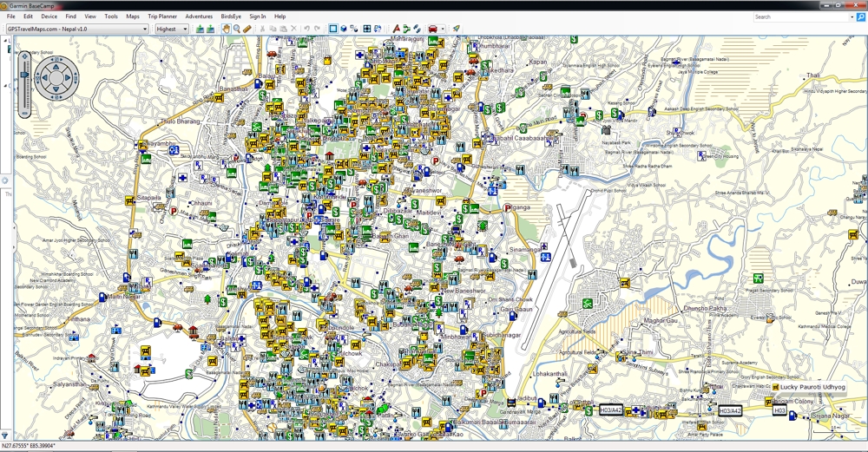Select the Zoom magnifier tool
Viewport: 868px width, 452px height.
pyautogui.click(x=236, y=29)
